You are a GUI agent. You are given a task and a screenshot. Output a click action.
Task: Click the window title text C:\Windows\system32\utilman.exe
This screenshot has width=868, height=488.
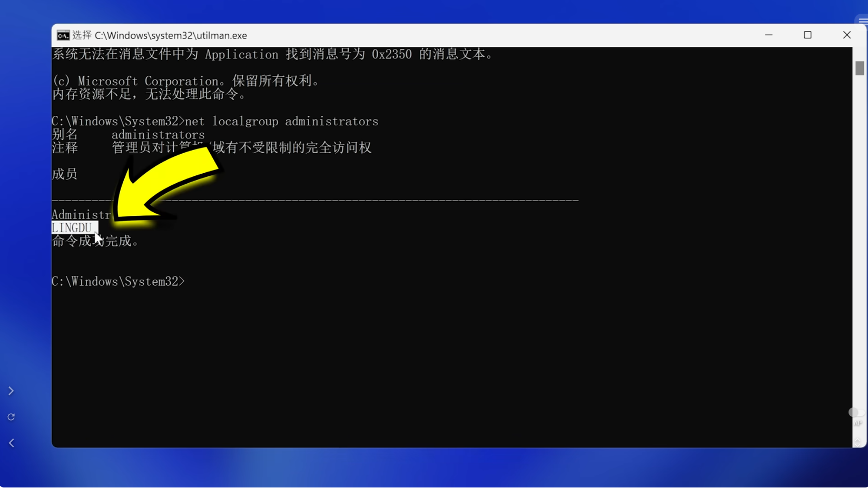pos(171,35)
